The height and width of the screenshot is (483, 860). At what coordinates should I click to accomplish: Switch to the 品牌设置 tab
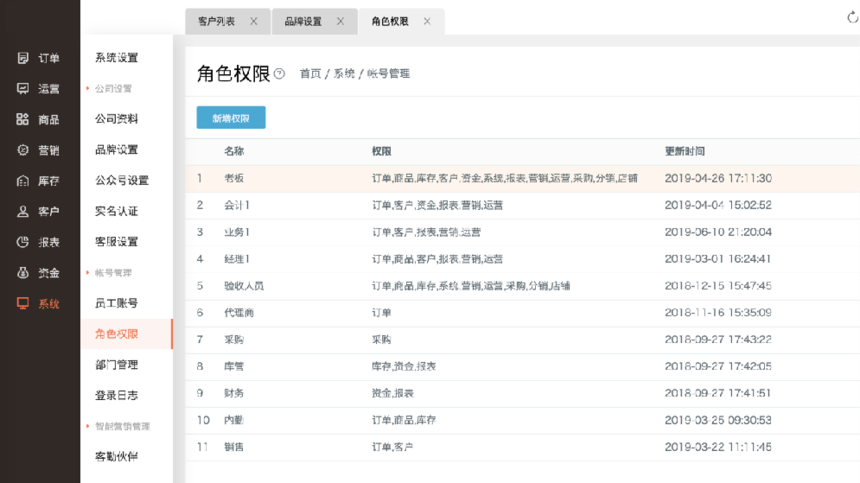(303, 21)
